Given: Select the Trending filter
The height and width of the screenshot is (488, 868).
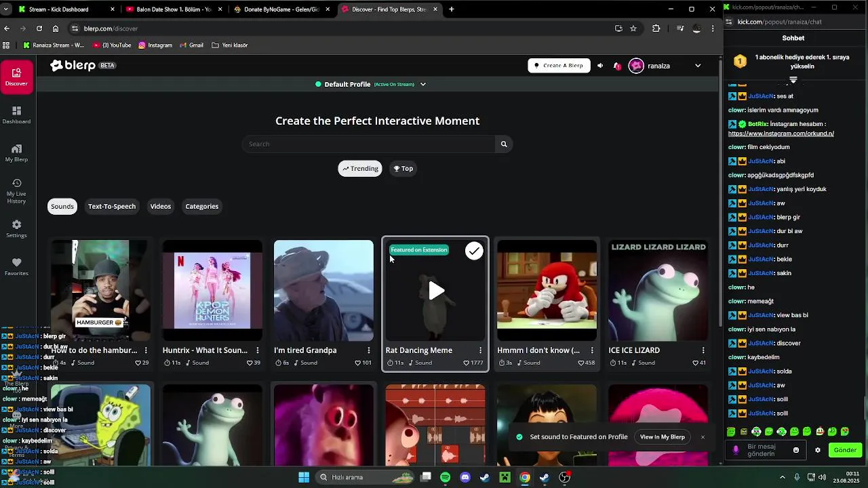Looking at the screenshot, I should click(x=360, y=169).
